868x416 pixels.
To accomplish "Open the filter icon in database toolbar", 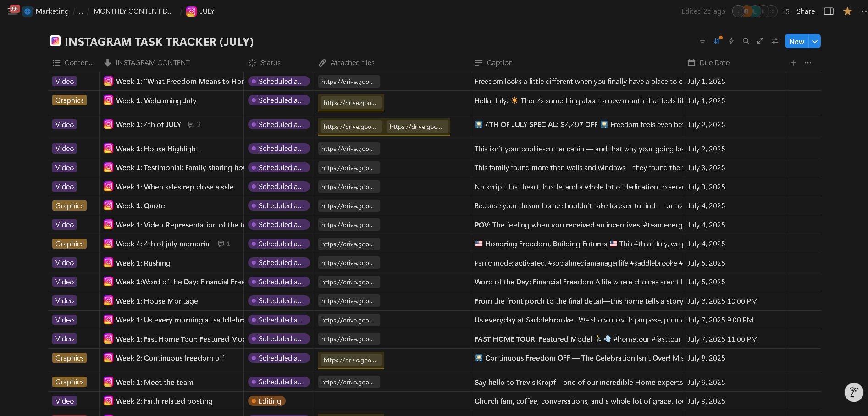I will click(x=702, y=41).
